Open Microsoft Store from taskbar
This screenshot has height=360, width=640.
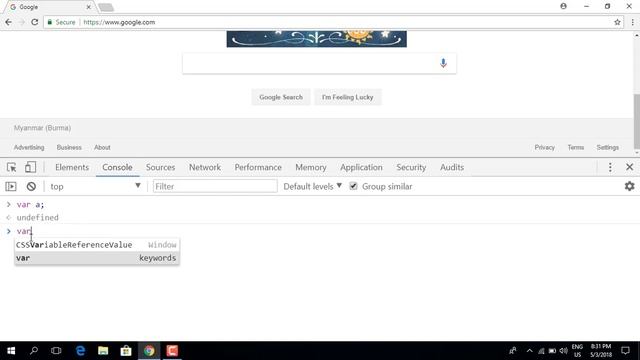coord(126,351)
